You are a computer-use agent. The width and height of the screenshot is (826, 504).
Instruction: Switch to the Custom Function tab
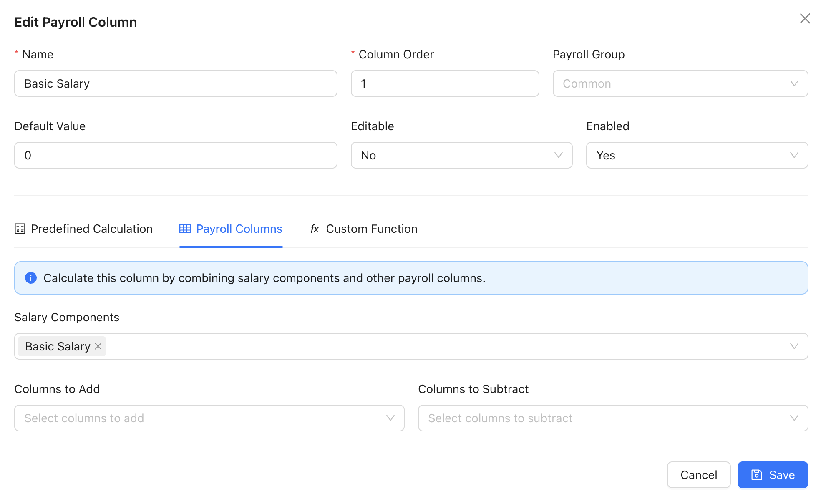coord(371,229)
